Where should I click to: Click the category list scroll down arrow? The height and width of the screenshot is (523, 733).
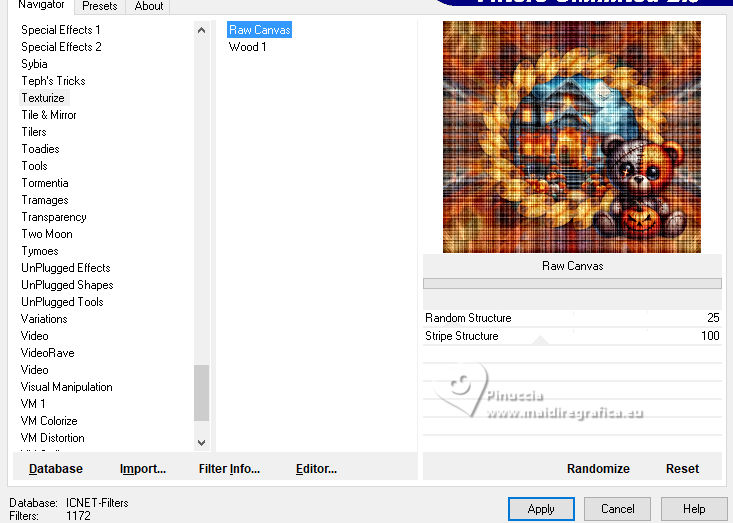pos(201,442)
